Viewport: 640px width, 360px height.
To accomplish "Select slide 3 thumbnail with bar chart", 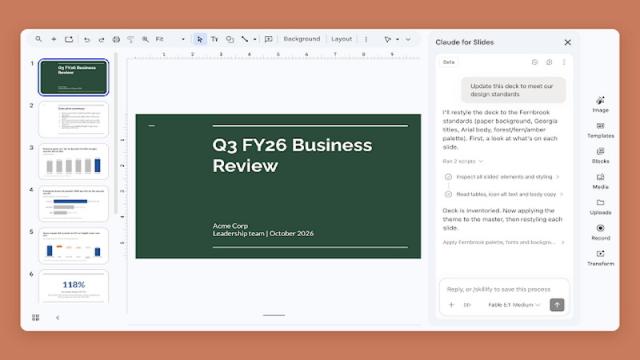I will pos(73,162).
